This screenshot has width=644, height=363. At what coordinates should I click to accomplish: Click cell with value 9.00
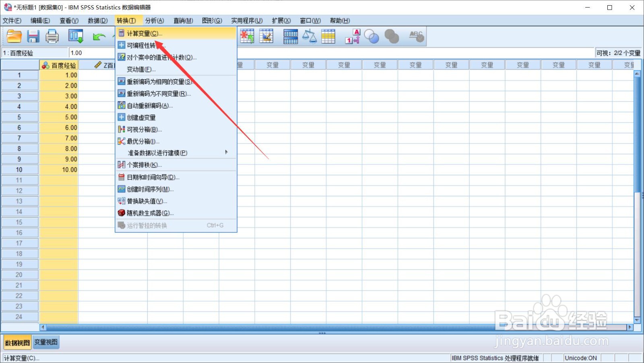[x=59, y=159]
